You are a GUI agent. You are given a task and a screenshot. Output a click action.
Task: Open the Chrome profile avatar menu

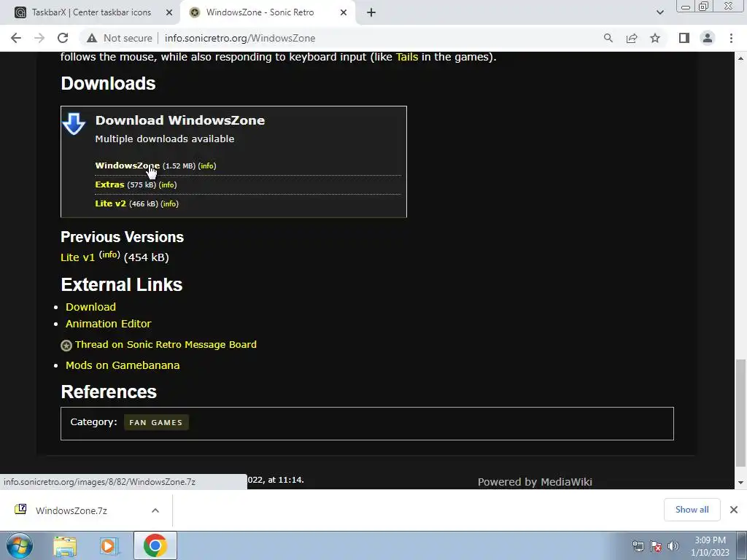[x=708, y=38]
